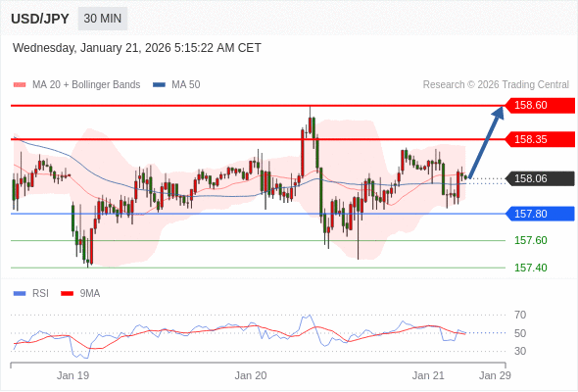Click the USD/JPY pair title
The width and height of the screenshot is (578, 392).
click(40, 19)
